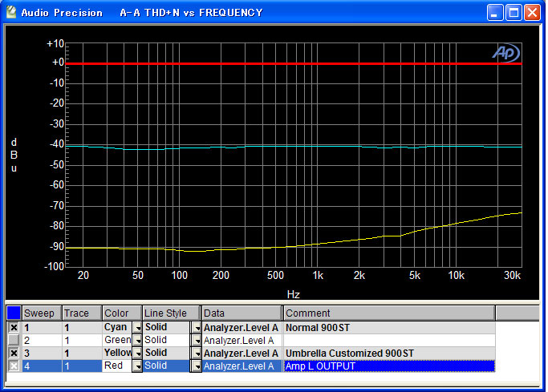Click the Audio Precision title bar icon
Image resolution: width=548 pixels, height=392 pixels.
pyautogui.click(x=11, y=13)
